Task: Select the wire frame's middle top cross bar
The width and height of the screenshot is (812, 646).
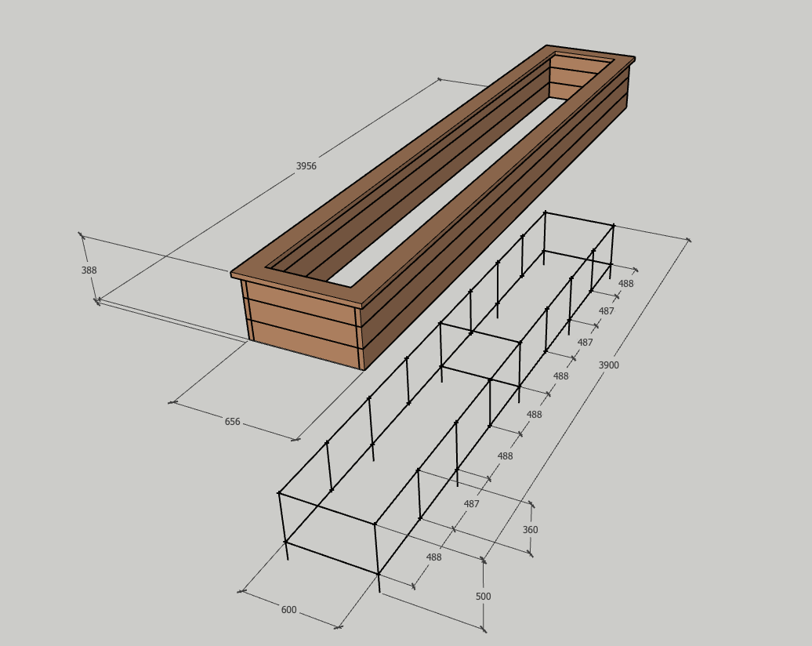Action: [x=480, y=332]
